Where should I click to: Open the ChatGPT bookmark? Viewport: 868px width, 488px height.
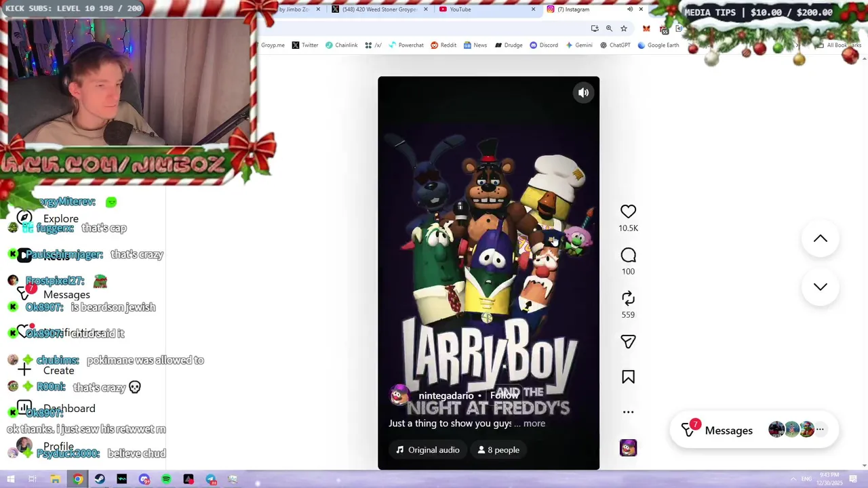click(x=615, y=45)
